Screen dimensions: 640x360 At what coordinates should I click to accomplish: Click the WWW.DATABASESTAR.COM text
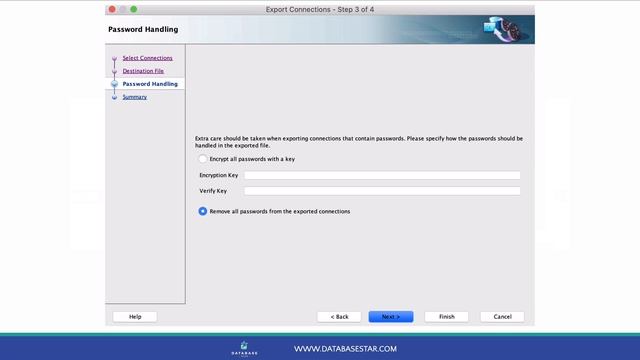[345, 349]
